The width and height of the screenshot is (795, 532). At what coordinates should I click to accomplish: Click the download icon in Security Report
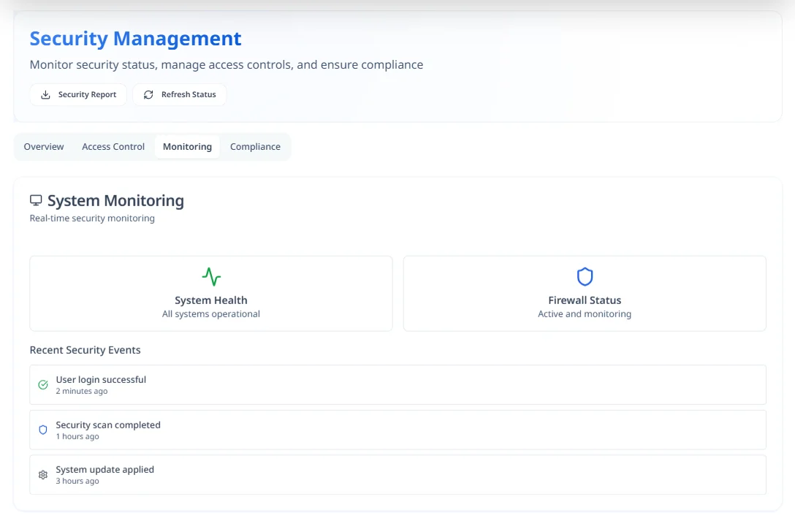(x=45, y=95)
